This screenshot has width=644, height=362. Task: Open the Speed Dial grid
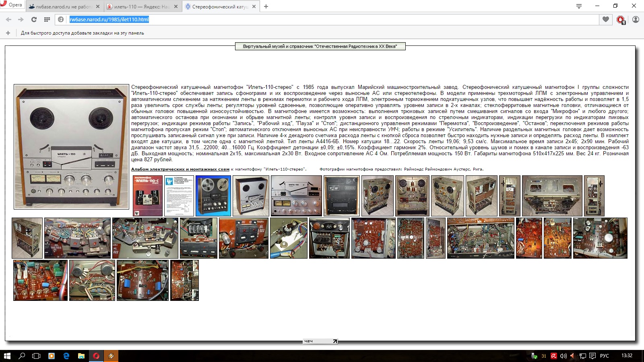[47, 19]
